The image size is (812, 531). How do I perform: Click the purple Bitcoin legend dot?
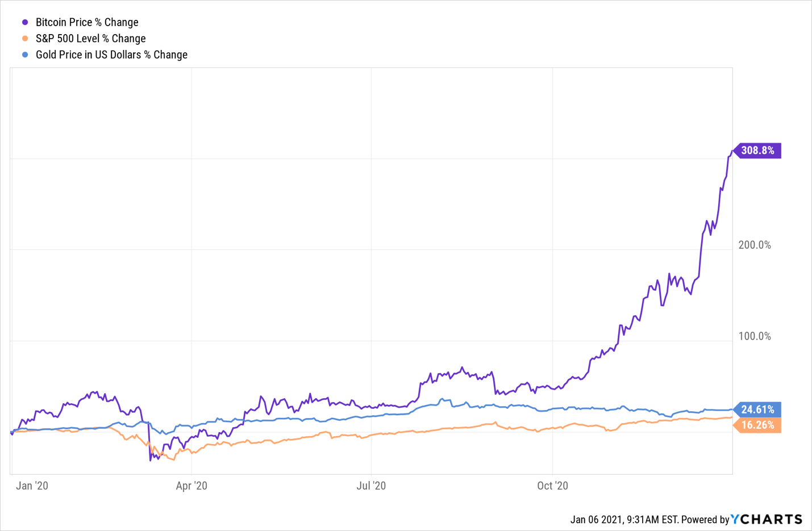[25, 23]
